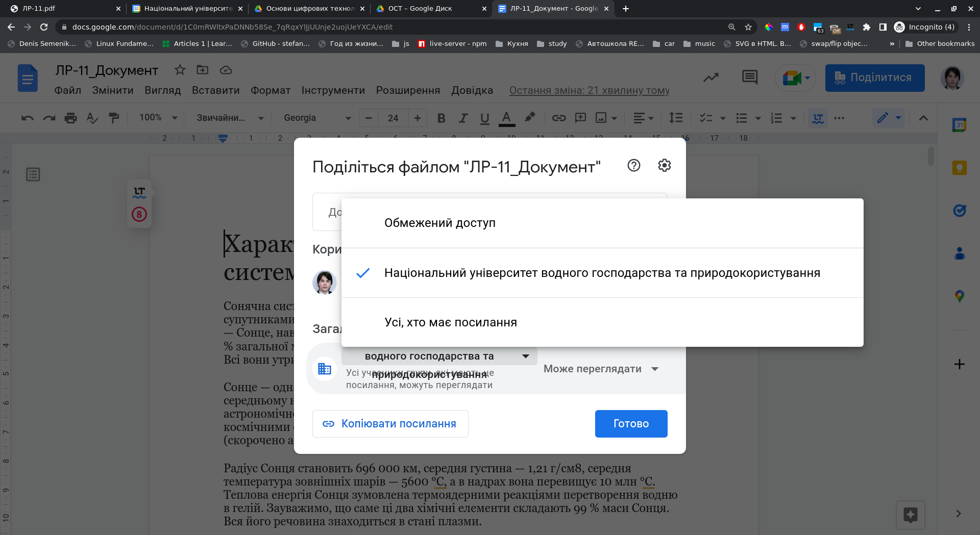Open share settings gear icon
The height and width of the screenshot is (535, 980).
pyautogui.click(x=664, y=165)
